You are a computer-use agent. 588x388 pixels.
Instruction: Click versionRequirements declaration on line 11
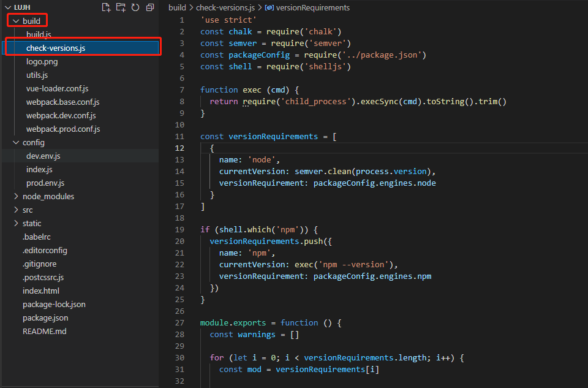point(273,136)
